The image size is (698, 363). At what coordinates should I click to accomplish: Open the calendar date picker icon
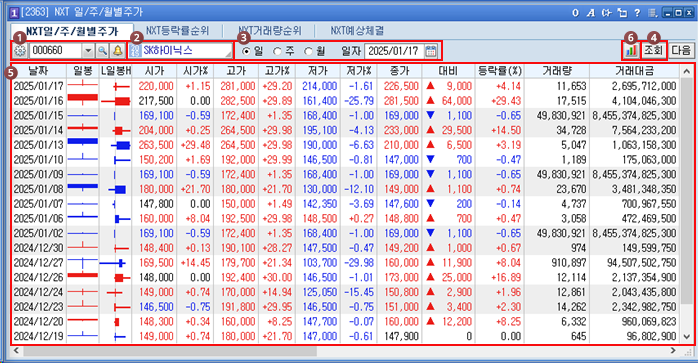[x=430, y=51]
